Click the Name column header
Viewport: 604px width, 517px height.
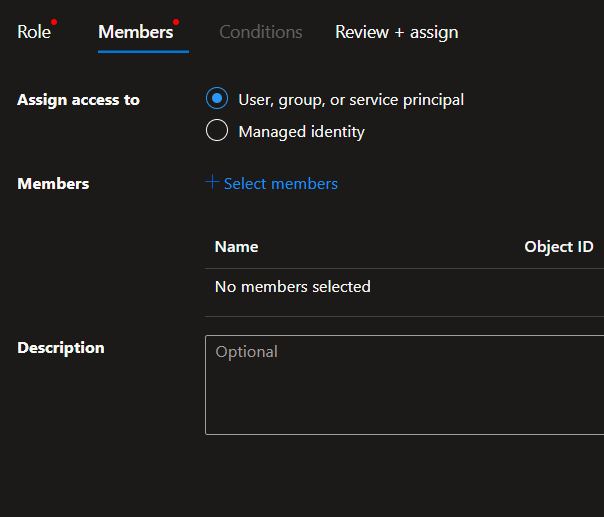pos(237,247)
